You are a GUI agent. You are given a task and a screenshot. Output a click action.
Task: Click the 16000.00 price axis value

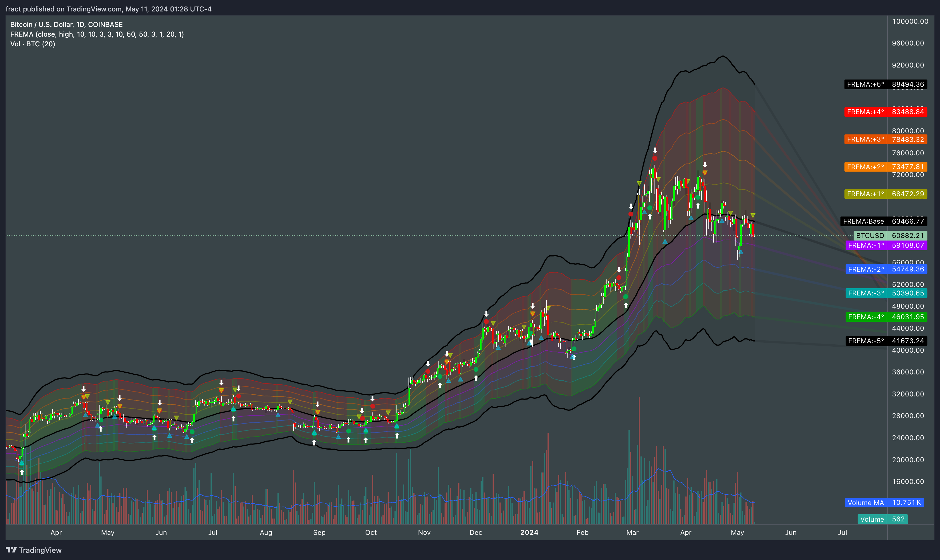(908, 482)
